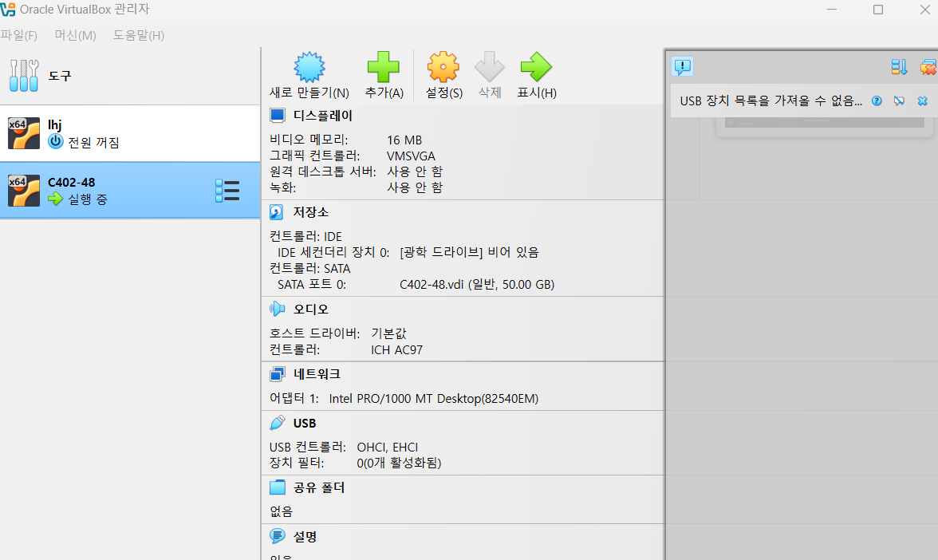Click the lhj x64 OS icon

point(24,132)
